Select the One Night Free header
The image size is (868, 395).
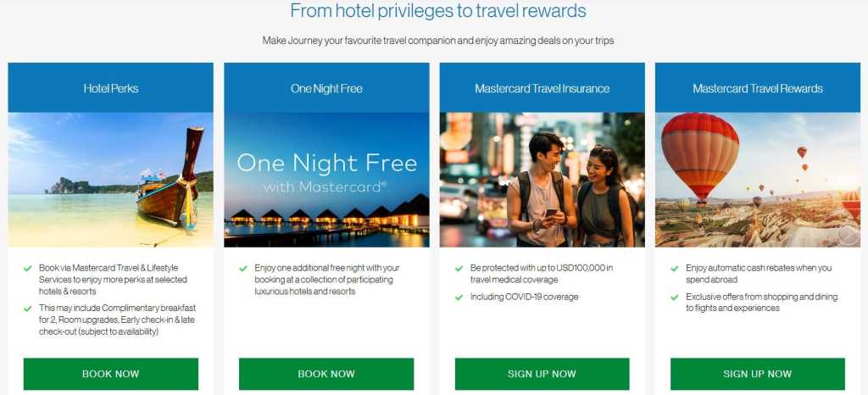click(x=326, y=88)
